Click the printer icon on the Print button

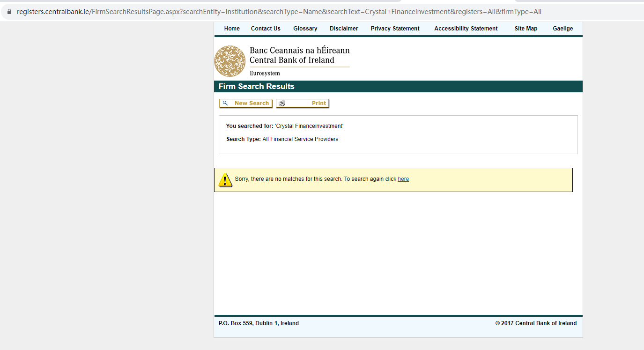(x=282, y=104)
